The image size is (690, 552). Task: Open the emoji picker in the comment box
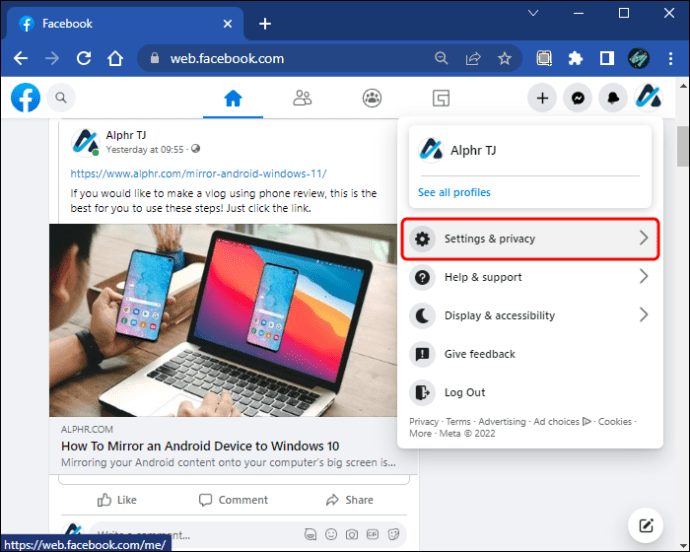click(x=331, y=534)
